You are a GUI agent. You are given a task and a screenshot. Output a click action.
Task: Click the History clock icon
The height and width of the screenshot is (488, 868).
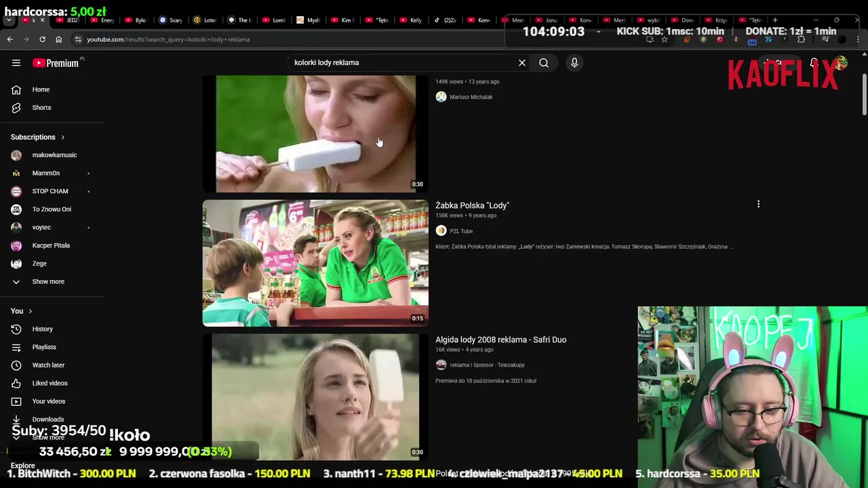coord(16,329)
